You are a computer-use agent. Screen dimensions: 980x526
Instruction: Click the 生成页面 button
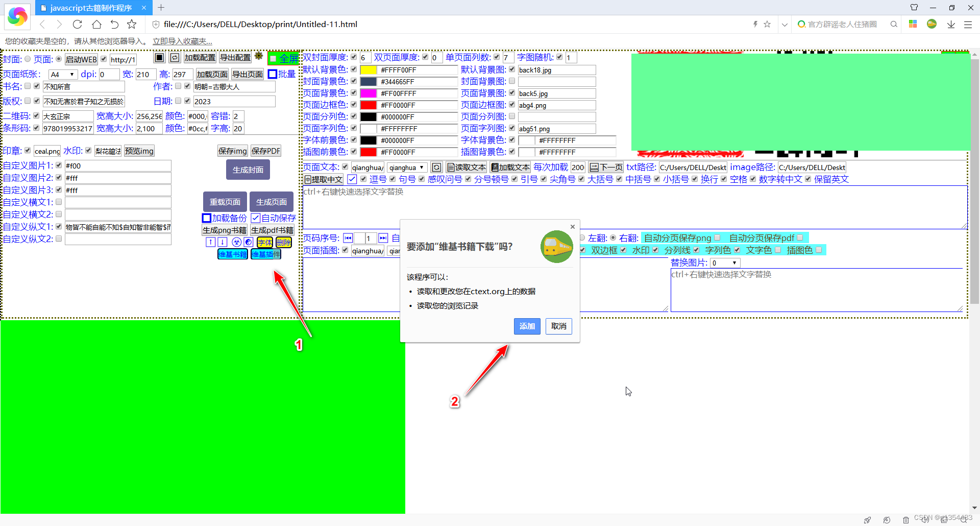[x=272, y=202]
